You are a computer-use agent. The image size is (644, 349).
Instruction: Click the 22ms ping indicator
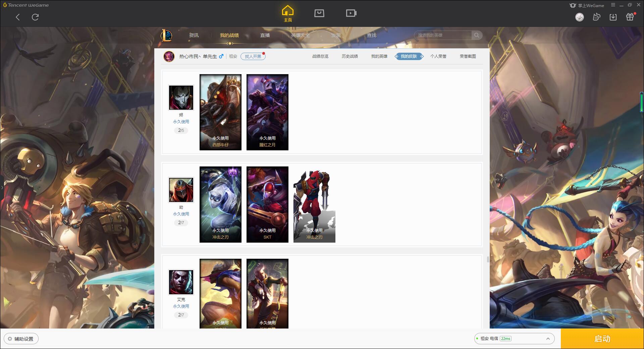[x=505, y=339]
